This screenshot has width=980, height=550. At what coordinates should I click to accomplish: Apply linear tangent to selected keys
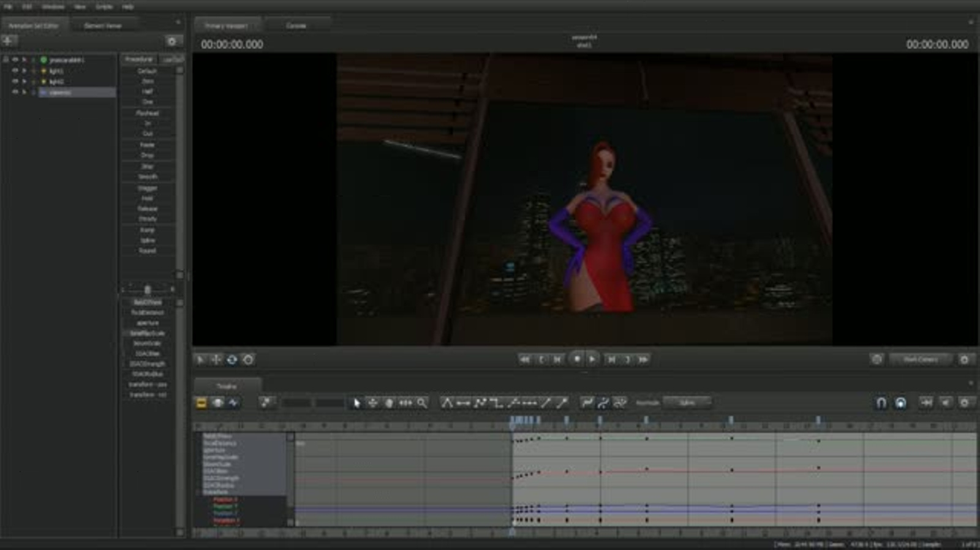480,402
